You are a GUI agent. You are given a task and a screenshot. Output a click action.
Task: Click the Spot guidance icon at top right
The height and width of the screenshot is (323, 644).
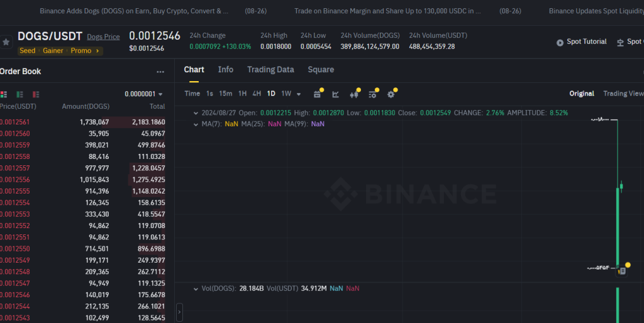click(620, 42)
